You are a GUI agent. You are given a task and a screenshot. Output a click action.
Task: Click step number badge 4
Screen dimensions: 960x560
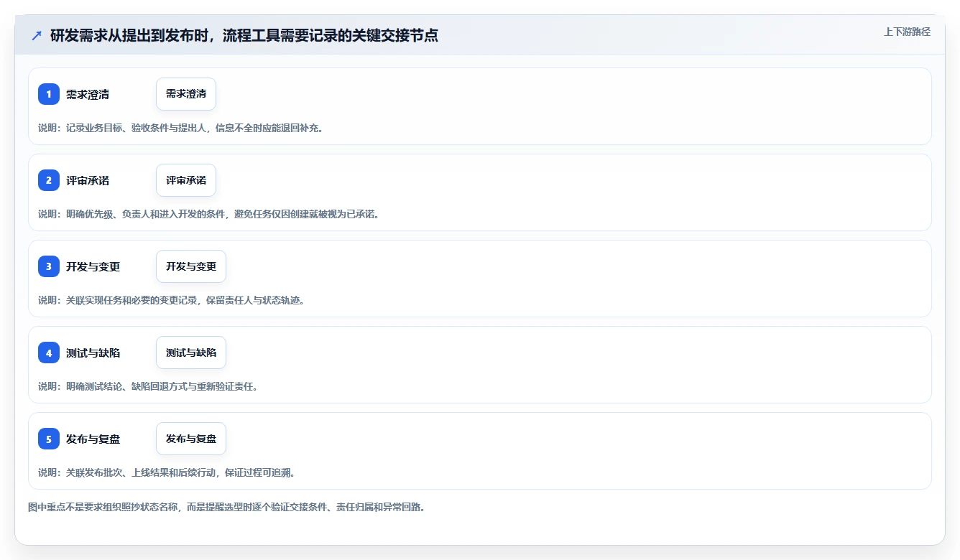[x=49, y=353]
